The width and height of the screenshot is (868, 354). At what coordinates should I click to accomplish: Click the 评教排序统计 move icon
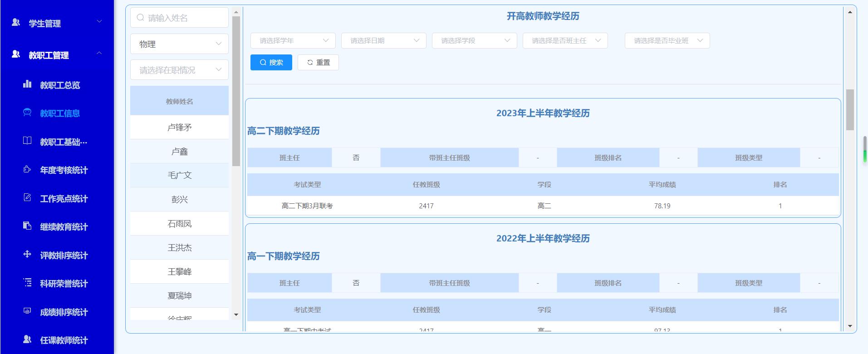pyautogui.click(x=27, y=254)
